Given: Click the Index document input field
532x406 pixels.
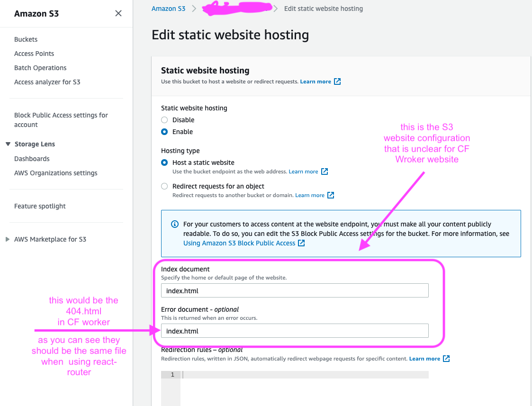Looking at the screenshot, I should click(295, 290).
